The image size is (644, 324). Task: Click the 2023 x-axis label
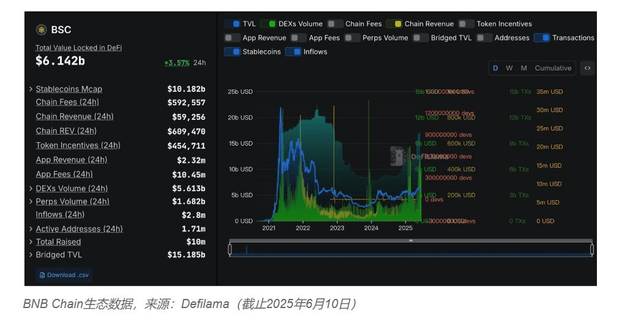pos(337,228)
